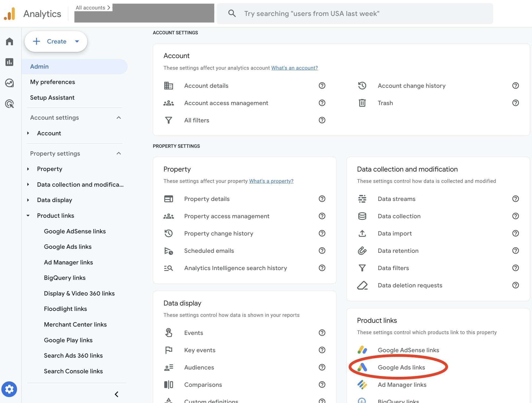Screen dimensions: 532x403
Task: Click the Google Ads links logo icon
Action: click(x=362, y=367)
